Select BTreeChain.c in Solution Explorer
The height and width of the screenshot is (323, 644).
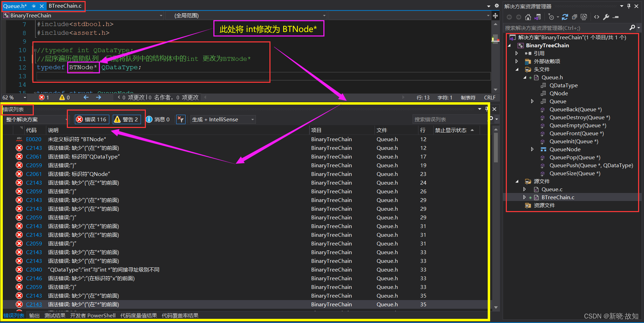tap(558, 197)
